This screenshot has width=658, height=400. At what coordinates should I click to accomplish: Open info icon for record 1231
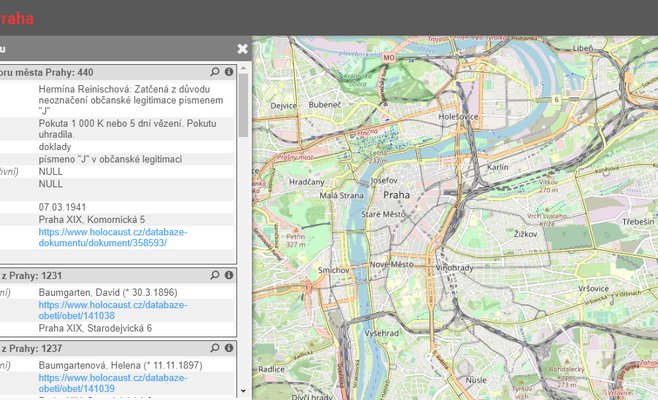pos(228,275)
